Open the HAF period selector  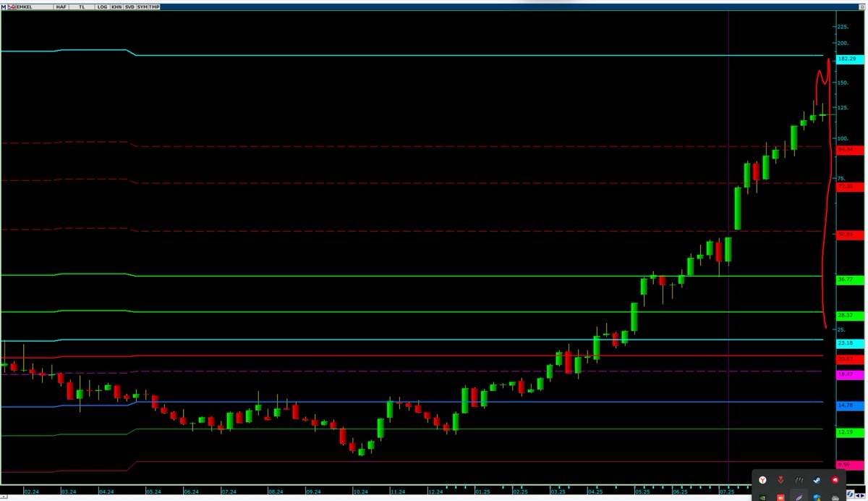[61, 7]
